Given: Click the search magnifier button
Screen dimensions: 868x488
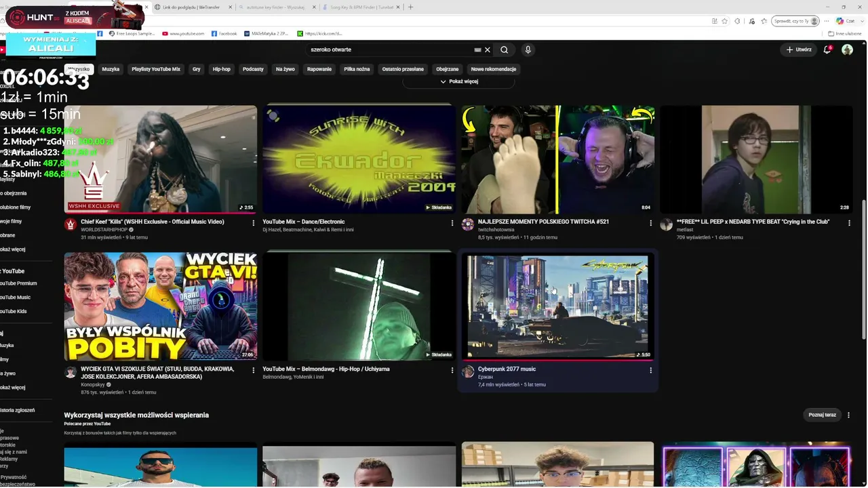Looking at the screenshot, I should (504, 49).
